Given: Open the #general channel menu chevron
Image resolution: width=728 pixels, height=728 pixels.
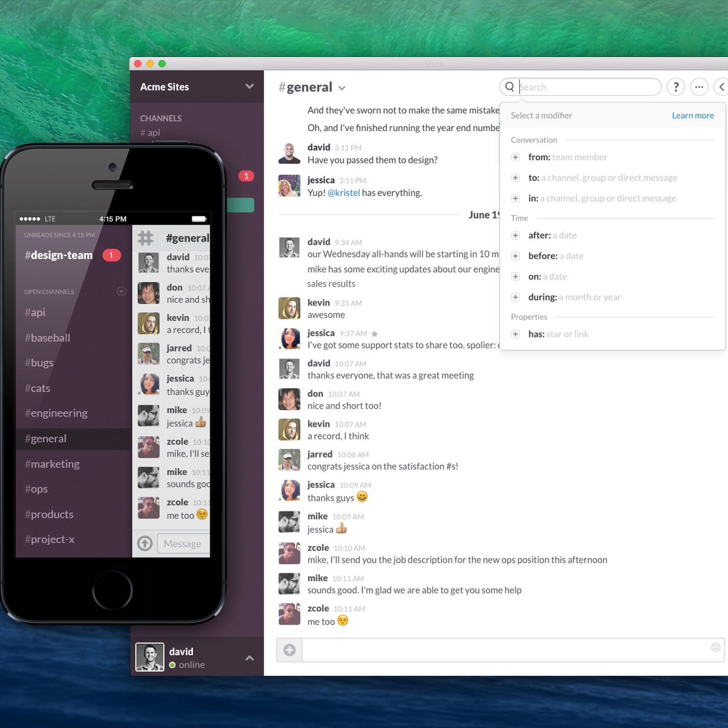Looking at the screenshot, I should 342,88.
